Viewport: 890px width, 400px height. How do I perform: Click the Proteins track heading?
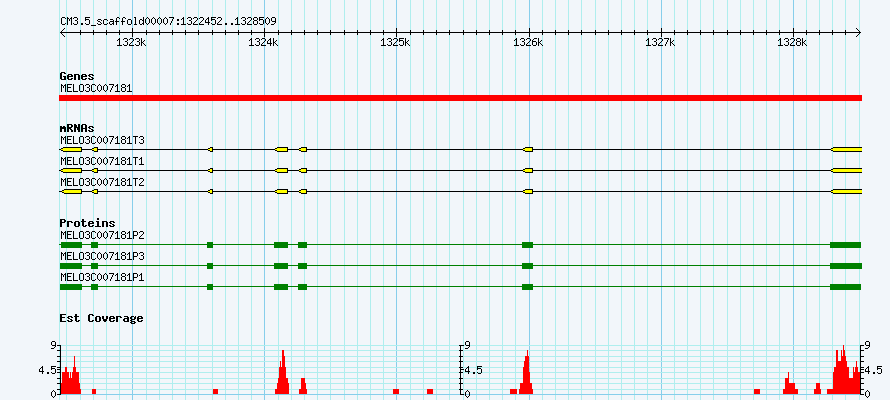[87, 223]
